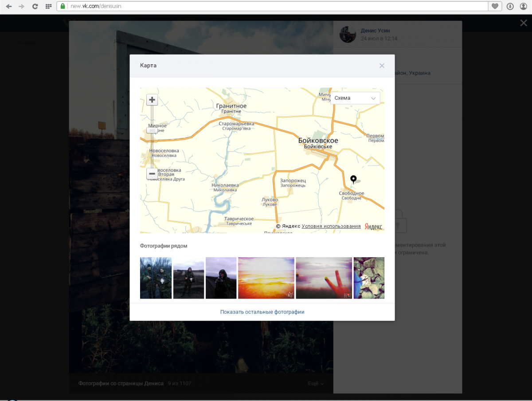Open the third nearby photo with purple sky
The height and width of the screenshot is (401, 532).
click(x=221, y=278)
